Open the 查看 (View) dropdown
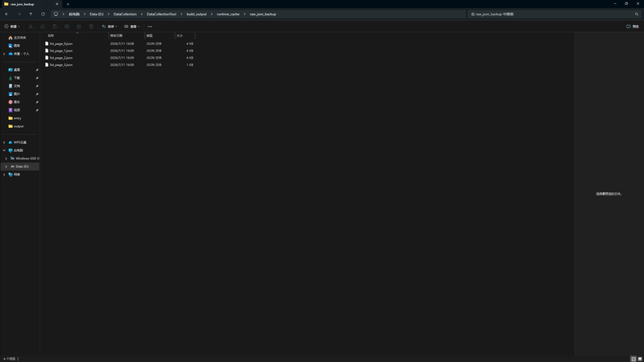Image resolution: width=644 pixels, height=362 pixels. [132, 27]
